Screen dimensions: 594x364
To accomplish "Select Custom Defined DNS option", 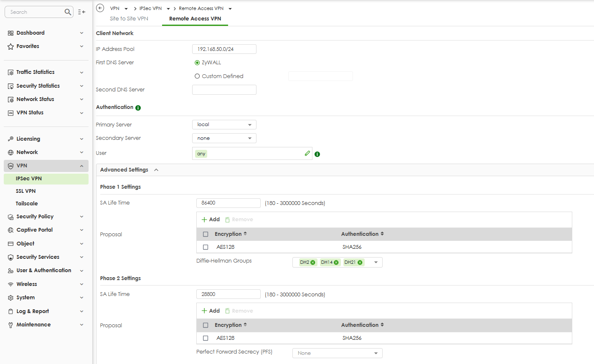I will coord(197,76).
